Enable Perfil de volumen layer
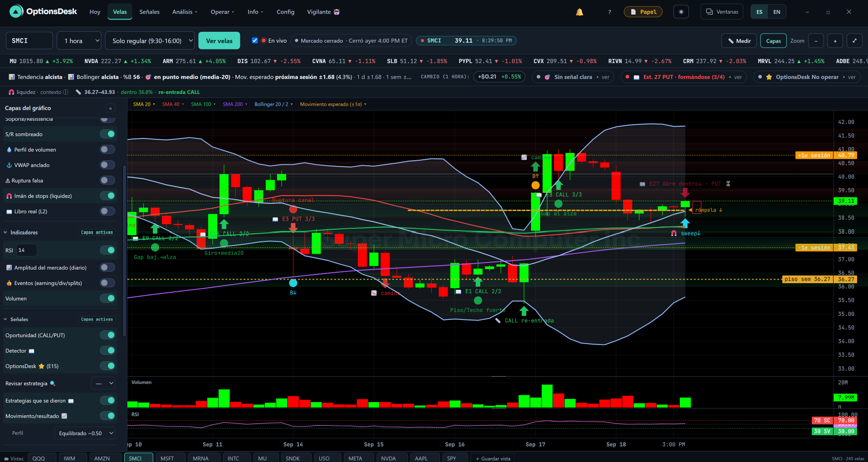868x462 pixels. (107, 149)
